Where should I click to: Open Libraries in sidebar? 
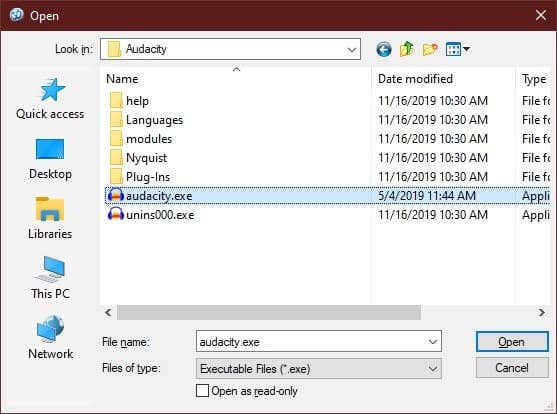(x=50, y=219)
